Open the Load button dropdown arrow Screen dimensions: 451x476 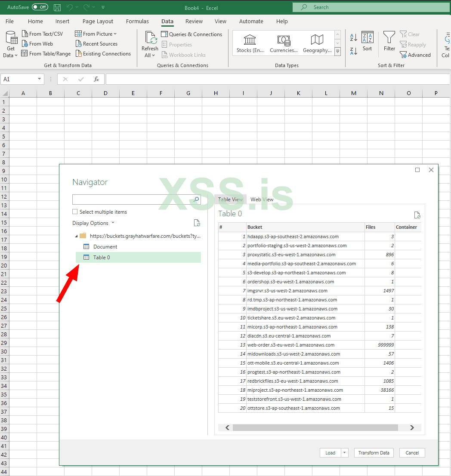[344, 452]
